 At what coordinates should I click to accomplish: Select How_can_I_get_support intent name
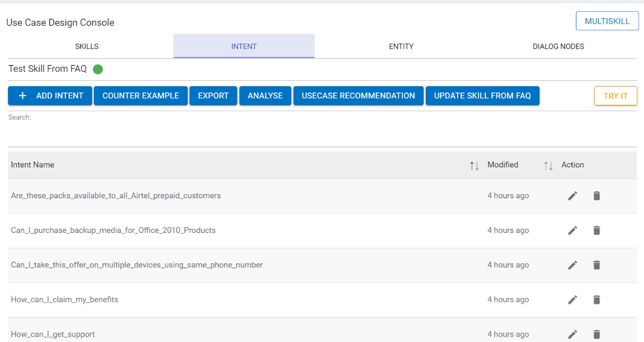click(x=53, y=334)
